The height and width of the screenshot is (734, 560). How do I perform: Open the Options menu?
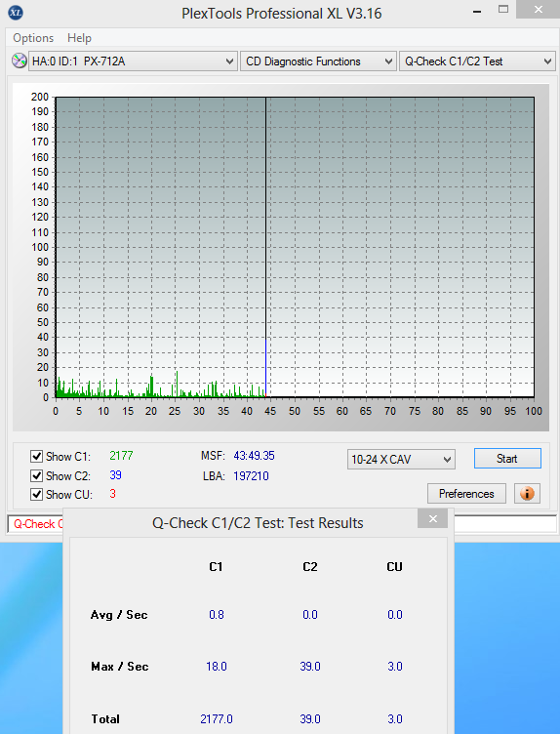(33, 38)
